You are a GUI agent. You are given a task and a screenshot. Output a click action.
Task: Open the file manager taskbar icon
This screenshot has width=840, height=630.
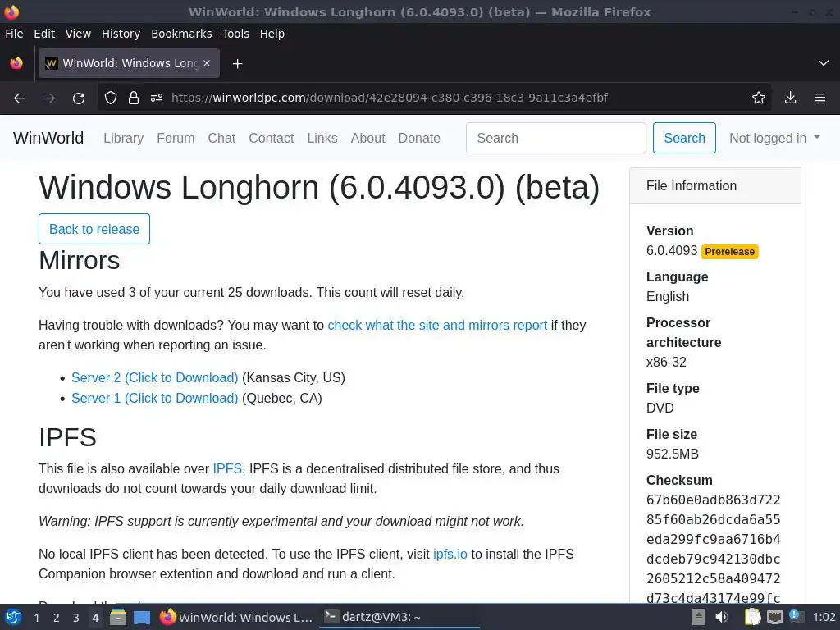point(118,617)
